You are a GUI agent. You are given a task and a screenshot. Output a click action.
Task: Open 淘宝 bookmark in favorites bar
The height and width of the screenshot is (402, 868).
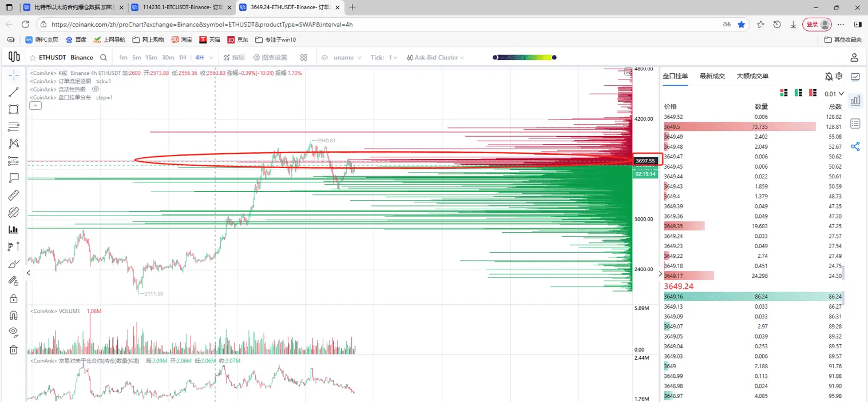tap(183, 40)
